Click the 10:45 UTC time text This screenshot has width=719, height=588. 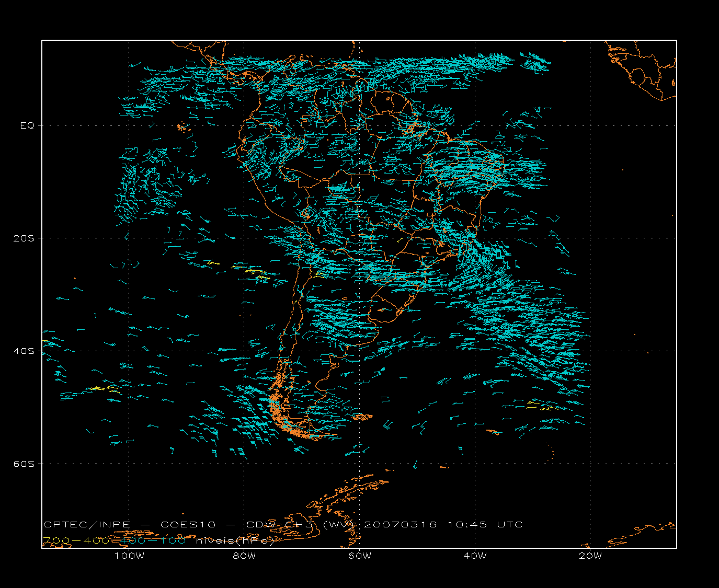coord(485,524)
